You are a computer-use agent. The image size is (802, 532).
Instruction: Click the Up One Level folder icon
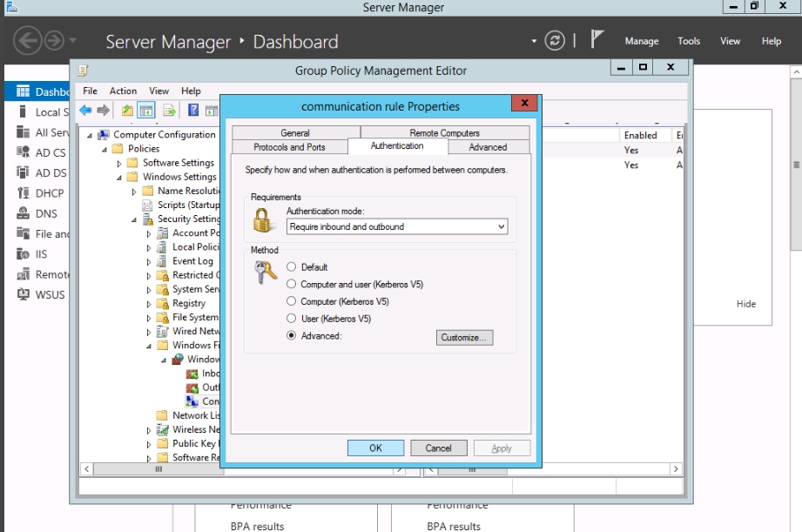[x=127, y=111]
